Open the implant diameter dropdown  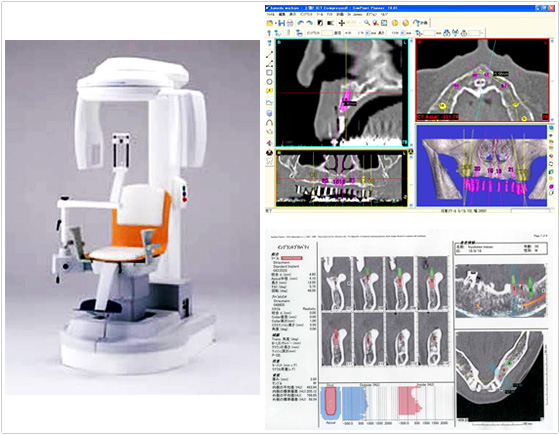[x=368, y=33]
